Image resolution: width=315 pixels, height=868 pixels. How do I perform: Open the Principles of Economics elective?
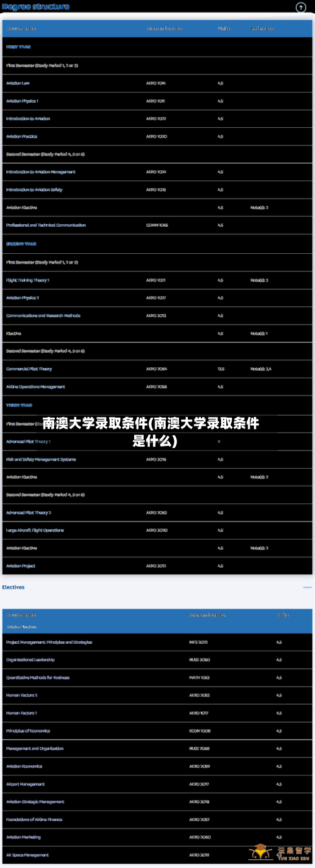click(28, 731)
